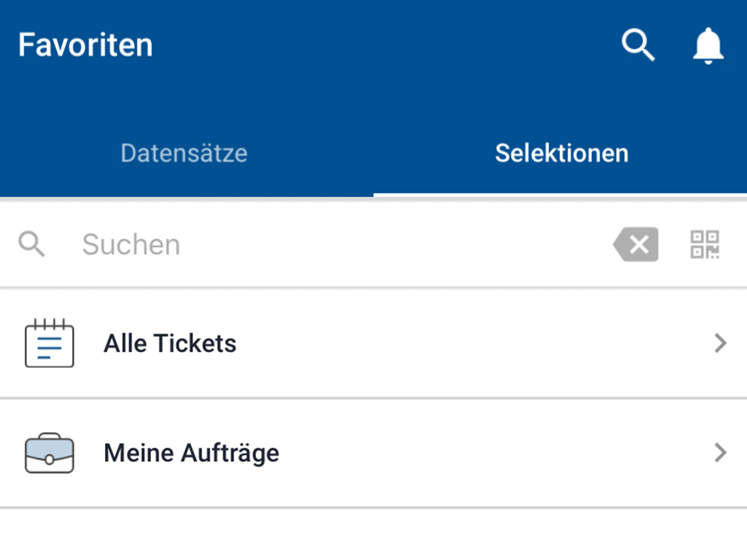Click the gray magnifier beside Suchen

(32, 244)
